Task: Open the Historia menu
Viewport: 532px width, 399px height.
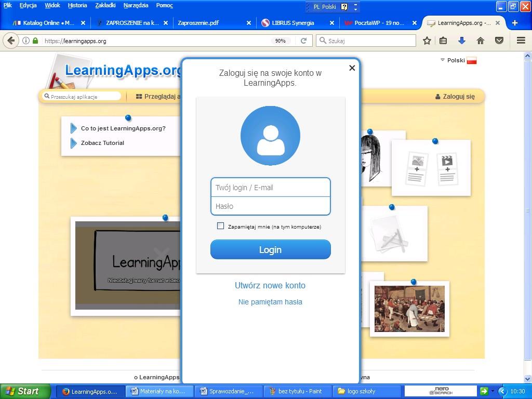Action: [x=77, y=5]
